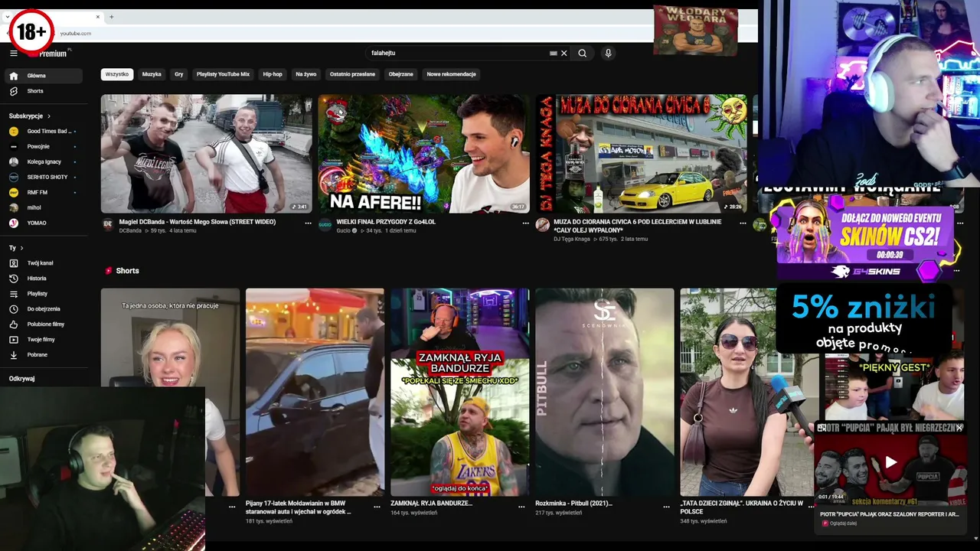The image size is (980, 551).
Task: Open the Kolega Ignacy subscription channel
Action: pos(43,161)
